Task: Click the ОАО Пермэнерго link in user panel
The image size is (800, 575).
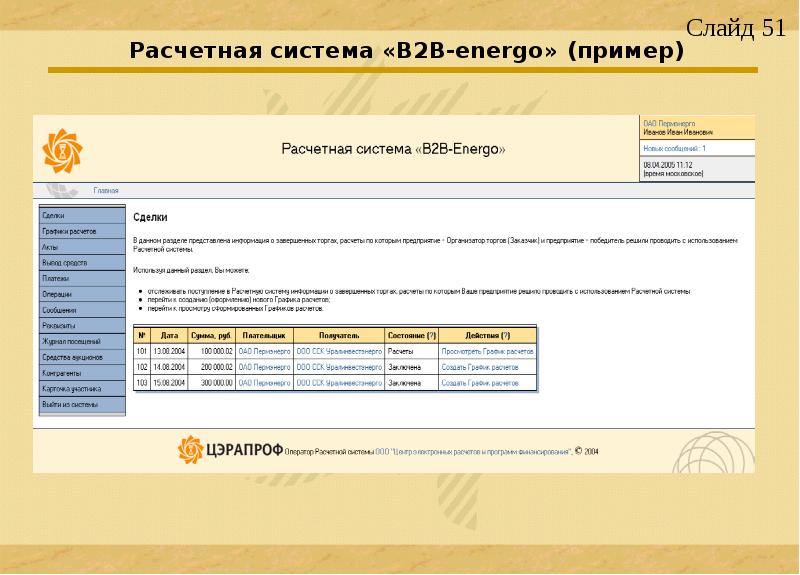Action: click(x=669, y=123)
